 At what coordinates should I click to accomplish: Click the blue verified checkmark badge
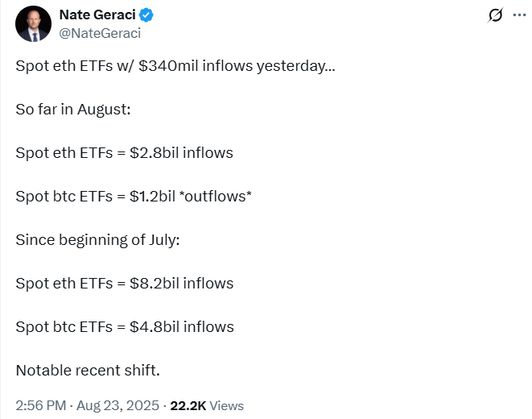[146, 15]
